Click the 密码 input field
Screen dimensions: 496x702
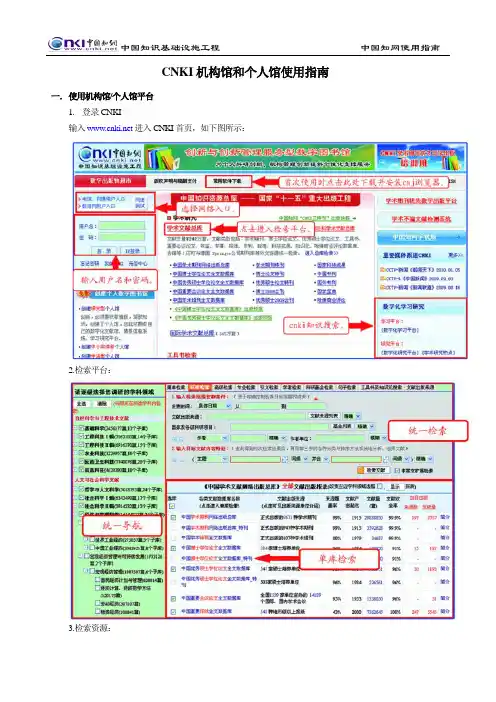pos(122,237)
